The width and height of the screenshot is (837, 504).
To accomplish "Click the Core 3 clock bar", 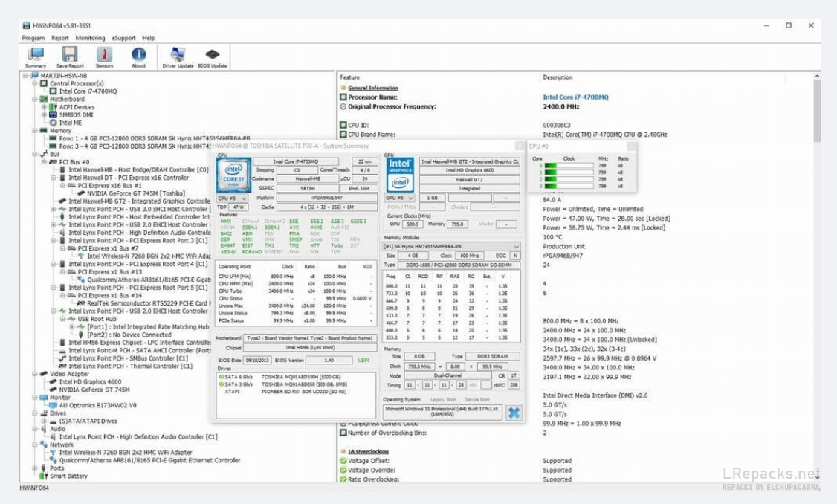I will [x=569, y=186].
